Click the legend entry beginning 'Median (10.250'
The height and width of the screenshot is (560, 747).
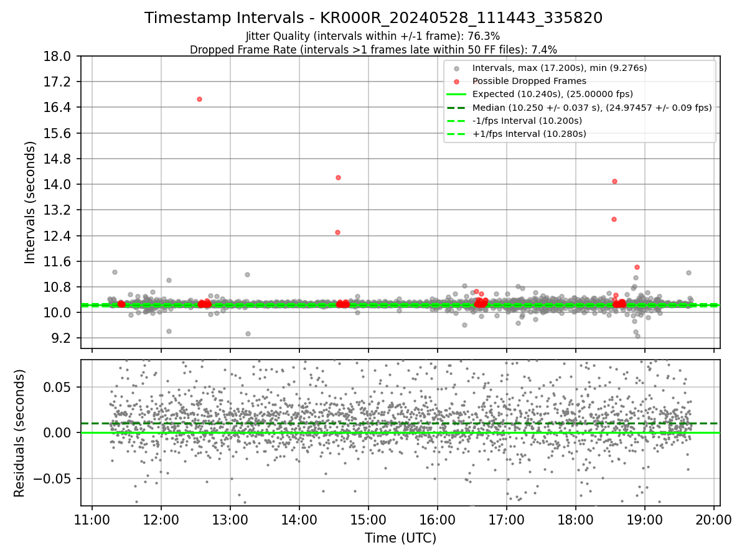point(592,107)
